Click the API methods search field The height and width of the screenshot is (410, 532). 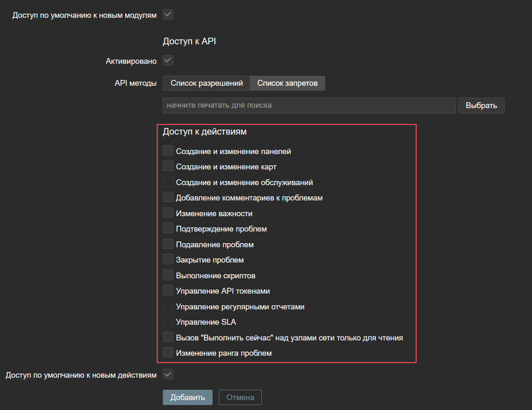tap(310, 106)
